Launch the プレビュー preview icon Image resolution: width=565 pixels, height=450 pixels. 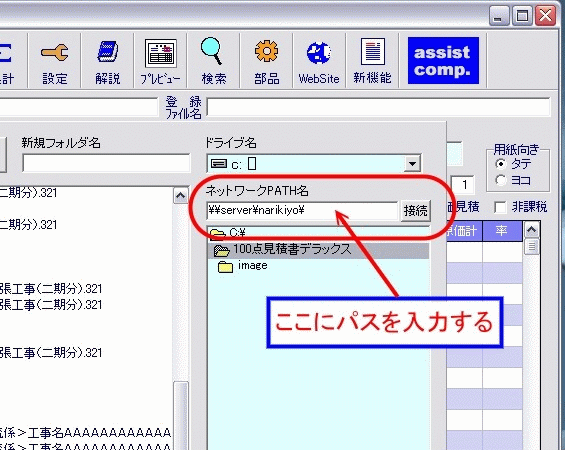(160, 61)
